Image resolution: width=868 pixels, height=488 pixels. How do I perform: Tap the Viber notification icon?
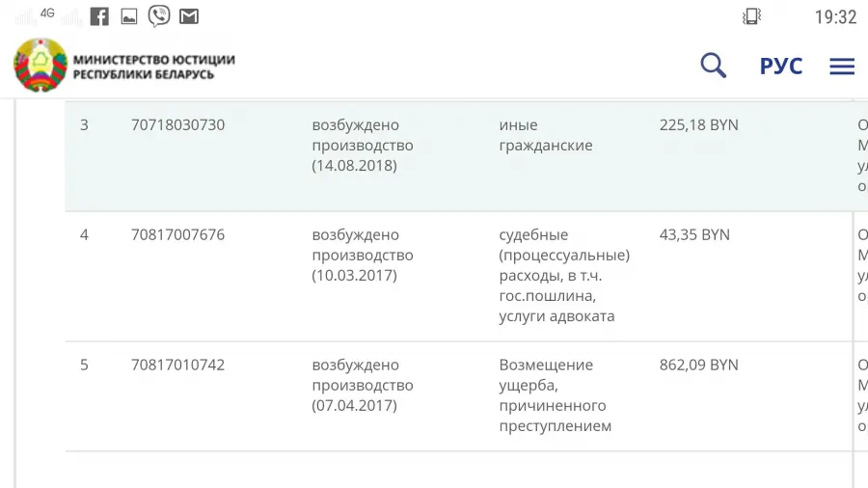(159, 16)
